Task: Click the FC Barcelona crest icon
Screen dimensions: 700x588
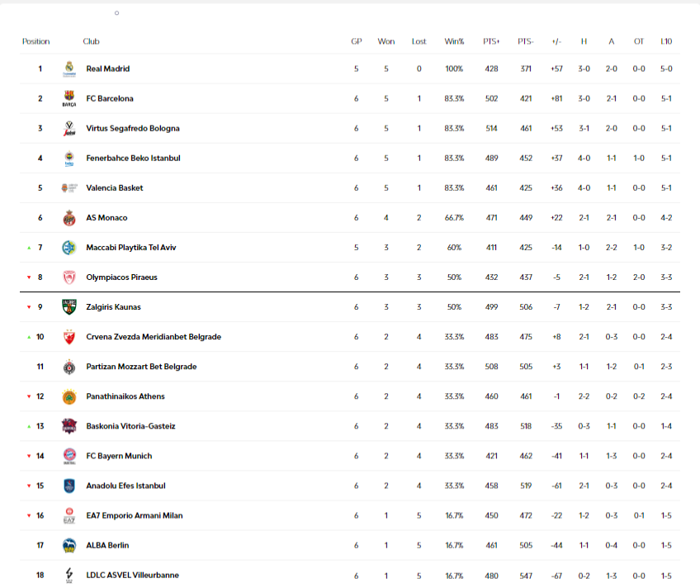Action: (69, 99)
